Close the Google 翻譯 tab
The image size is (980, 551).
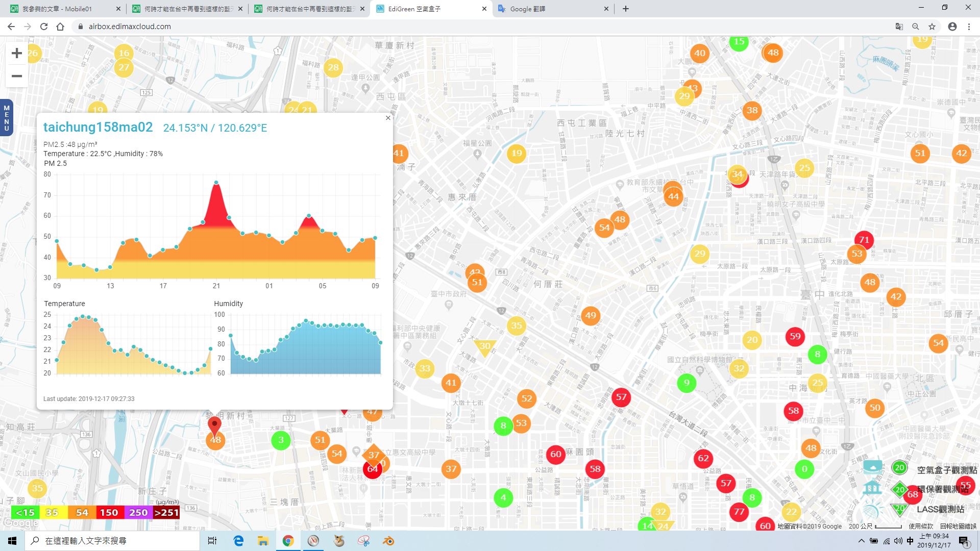tap(606, 9)
